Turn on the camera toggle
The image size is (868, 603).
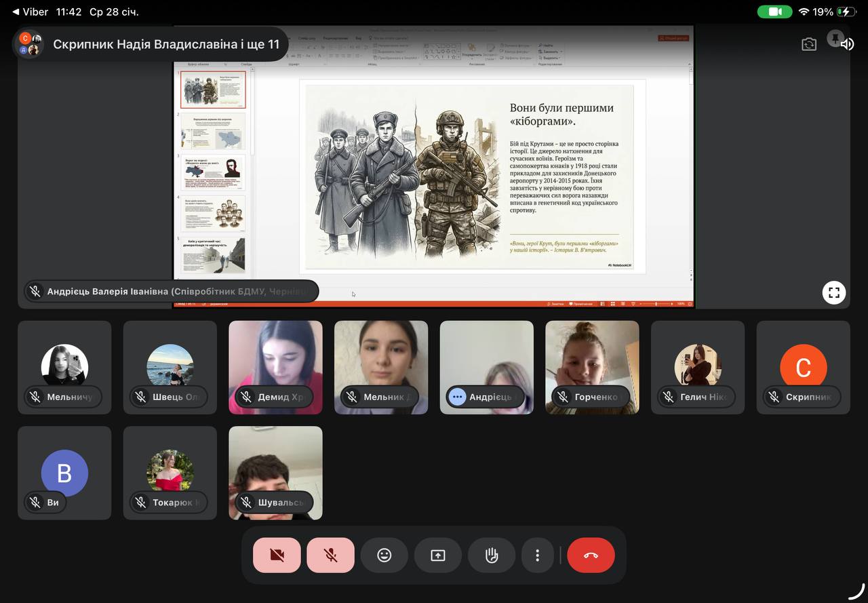point(277,556)
